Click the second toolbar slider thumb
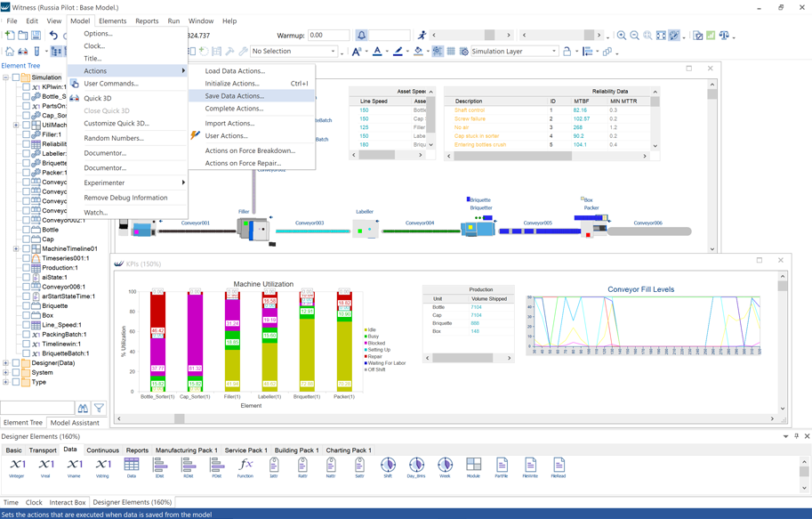This screenshot has width=812, height=519. (x=589, y=36)
